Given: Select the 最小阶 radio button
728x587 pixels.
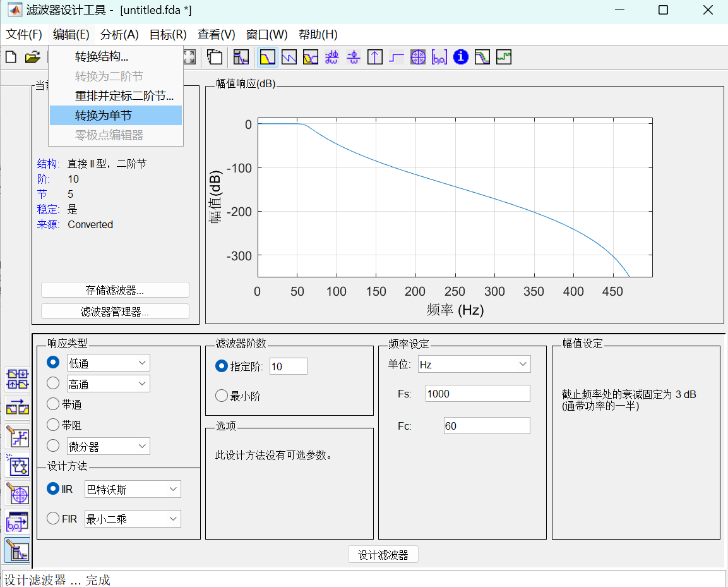Looking at the screenshot, I should [x=222, y=396].
